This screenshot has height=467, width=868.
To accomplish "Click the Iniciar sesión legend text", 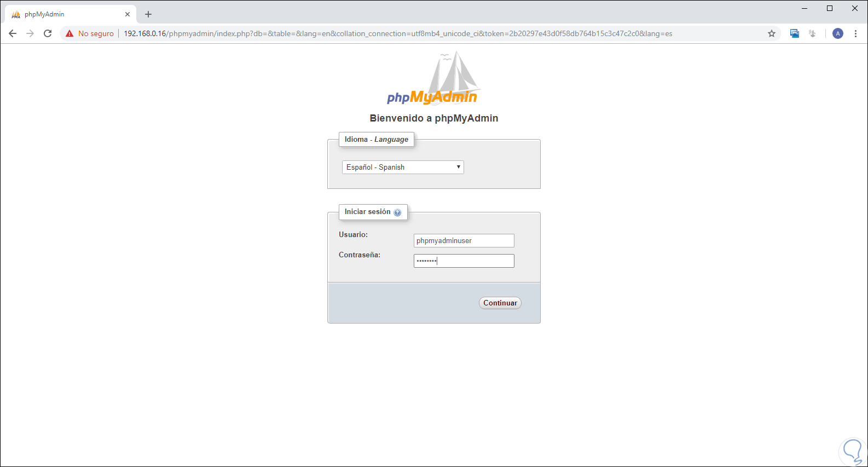I will pos(368,211).
